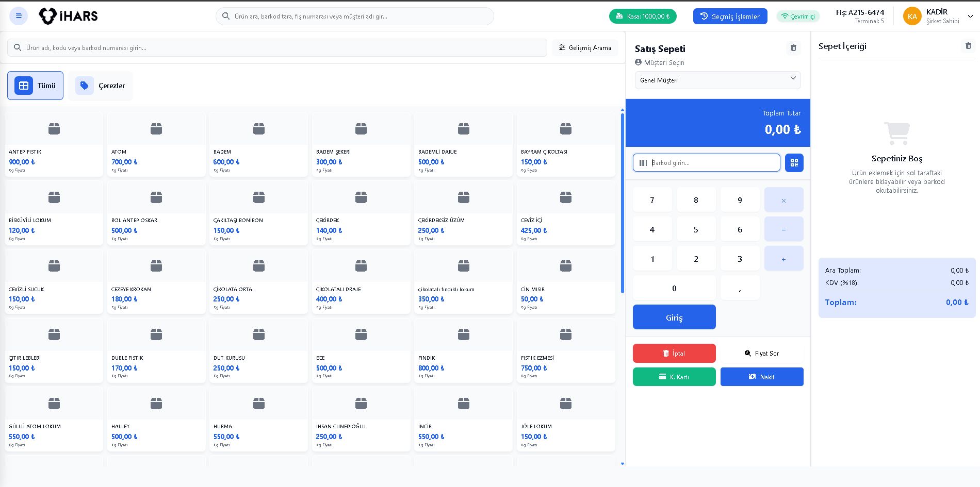This screenshot has height=487, width=980.
Task: Open the KADİR user account menu
Action: pyautogui.click(x=938, y=16)
